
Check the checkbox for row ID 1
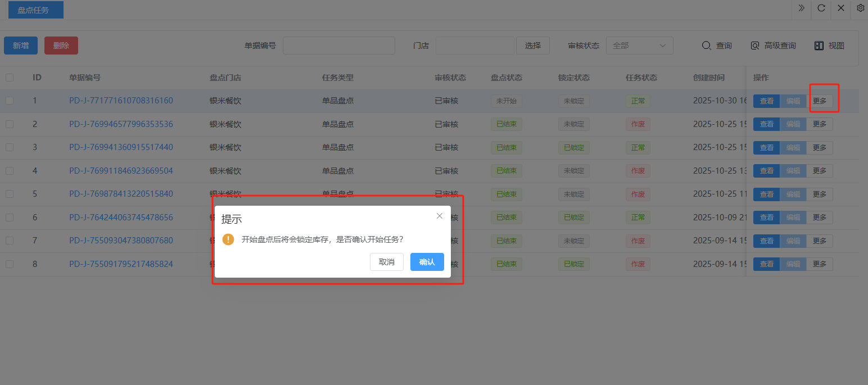coord(10,101)
